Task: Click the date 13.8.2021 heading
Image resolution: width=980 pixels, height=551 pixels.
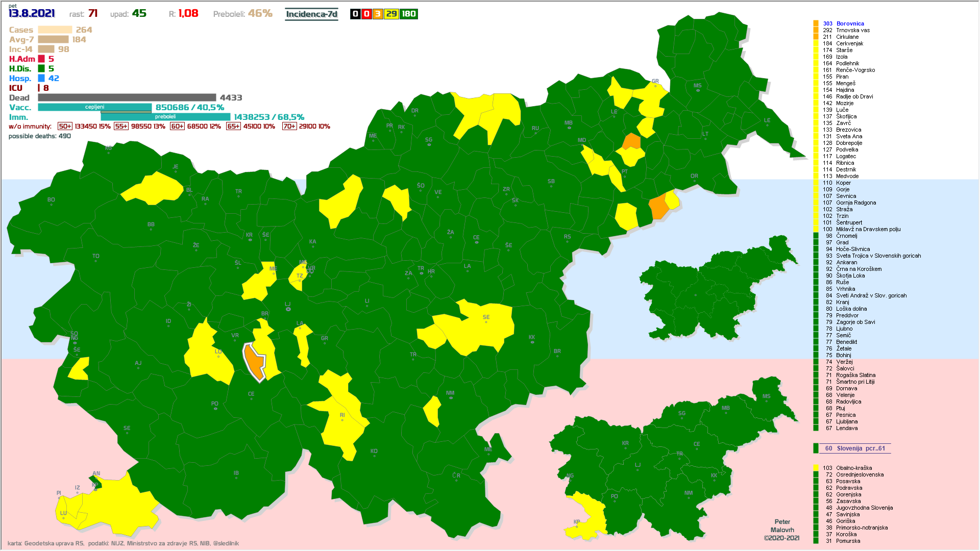Action: pyautogui.click(x=32, y=13)
